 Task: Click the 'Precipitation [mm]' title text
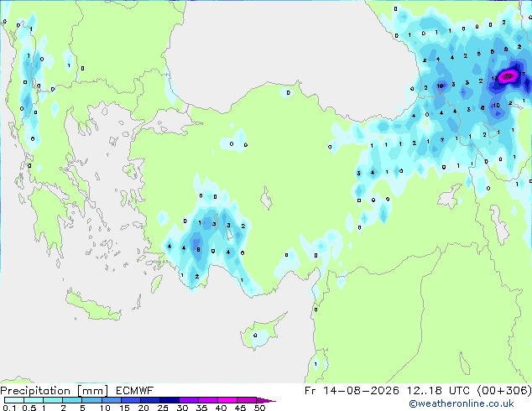54,391
